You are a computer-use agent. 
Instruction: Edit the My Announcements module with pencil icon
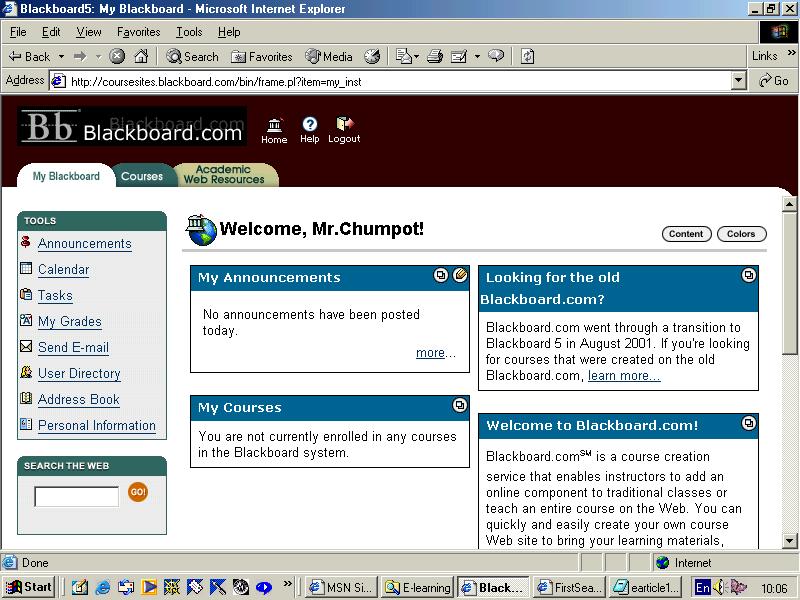click(x=460, y=276)
